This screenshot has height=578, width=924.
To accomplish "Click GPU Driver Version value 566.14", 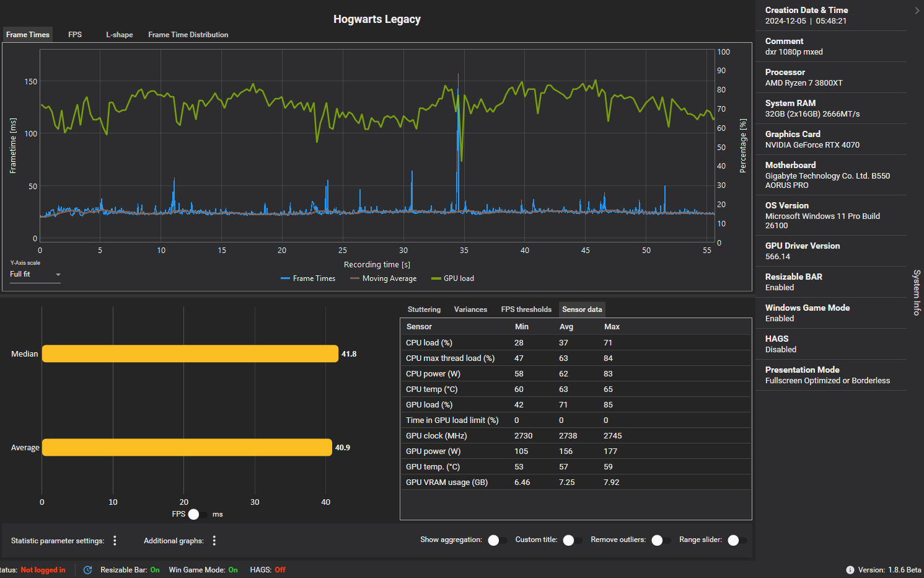I will click(778, 257).
